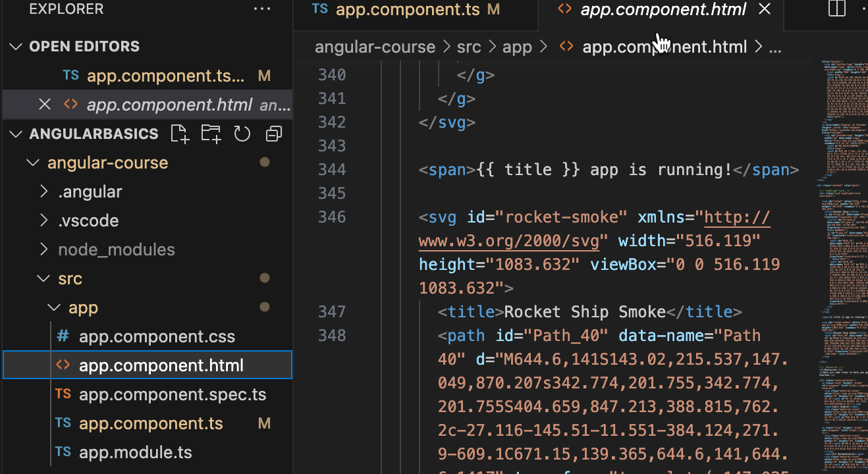Create a new file in angular-course
Image resolution: width=868 pixels, height=474 pixels.
[179, 134]
